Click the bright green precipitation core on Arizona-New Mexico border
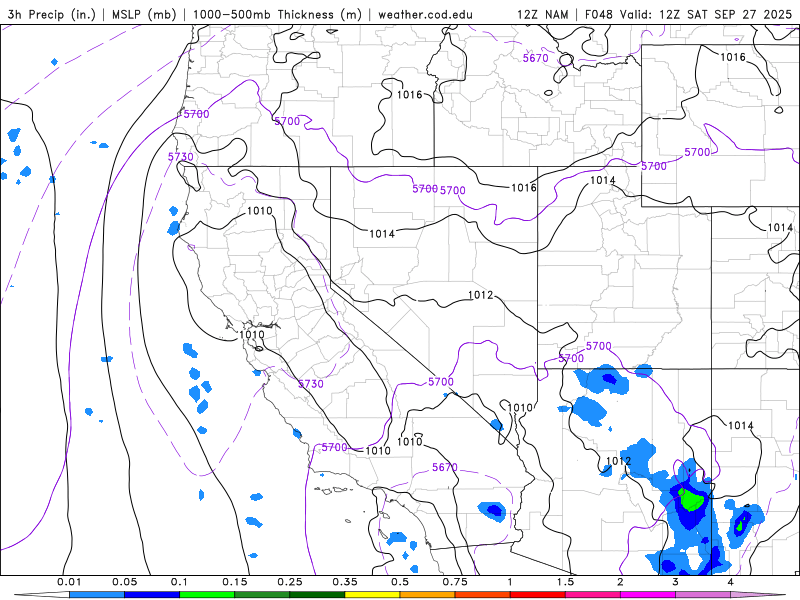Screen dimensions: 800x600 point(691,499)
